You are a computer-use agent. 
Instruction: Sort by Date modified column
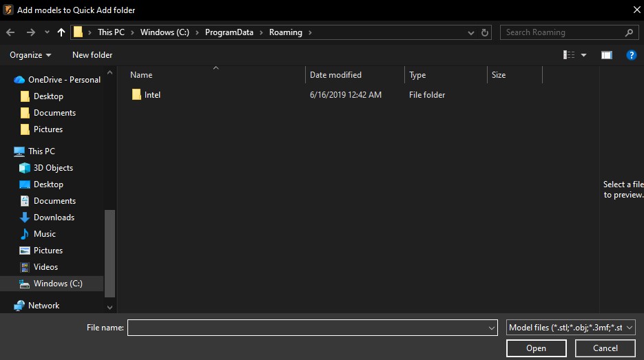tap(335, 75)
